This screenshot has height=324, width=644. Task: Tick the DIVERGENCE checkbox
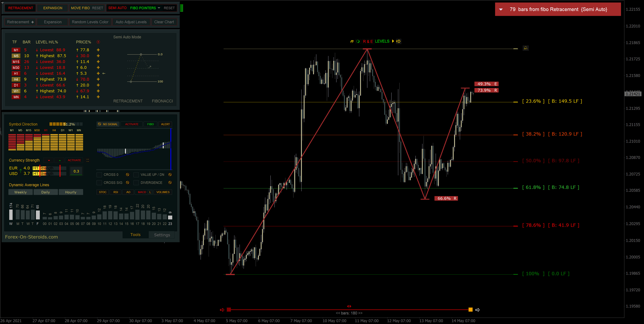click(x=136, y=183)
